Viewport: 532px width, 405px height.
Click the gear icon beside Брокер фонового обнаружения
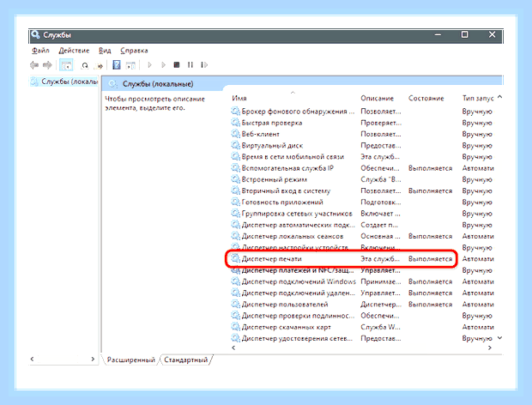pyautogui.click(x=235, y=112)
